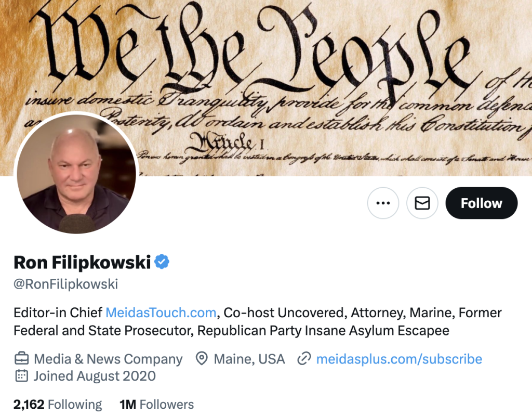Image resolution: width=532 pixels, height=415 pixels.
Task: Click the Maine, USA location text
Action: click(249, 359)
